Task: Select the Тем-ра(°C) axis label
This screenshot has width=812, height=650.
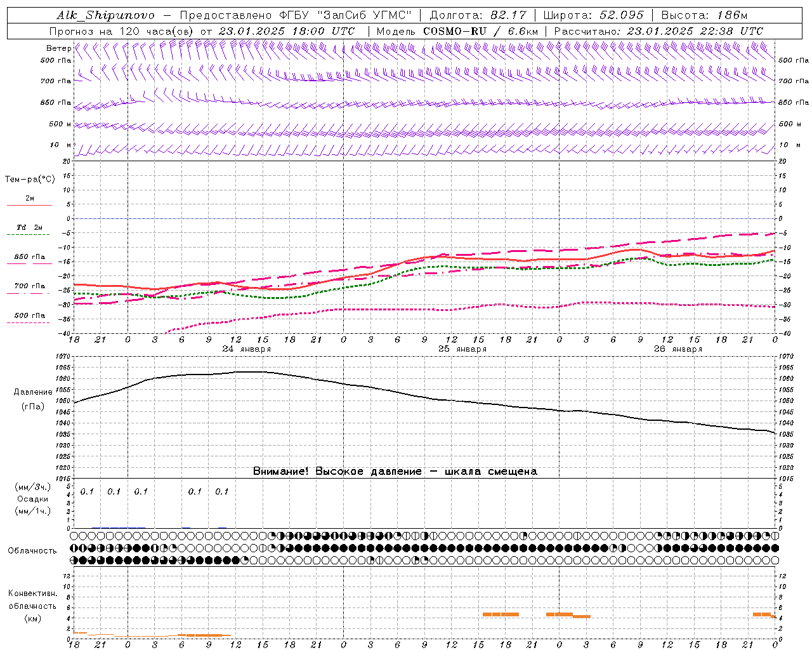Action: point(30,180)
